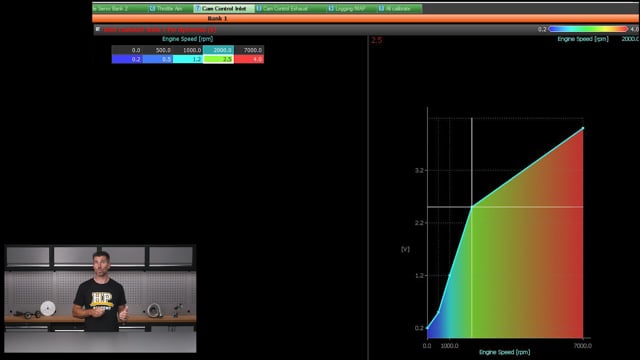Select the 500.0 engine speed axis cell
The image size is (640, 360).
click(x=158, y=50)
